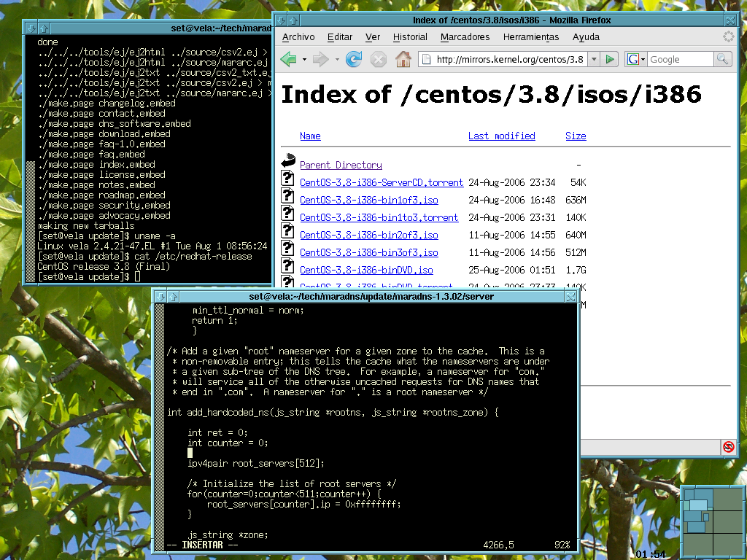
Task: Click the "92%" position indicator in vim
Action: tap(562, 545)
